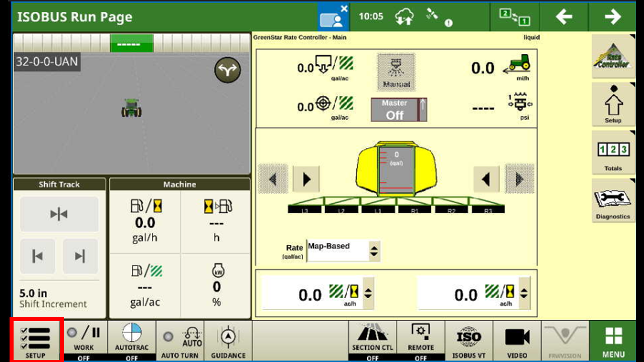Toggle AutoTrac on or off
The height and width of the screenshot is (362, 644).
(x=132, y=340)
